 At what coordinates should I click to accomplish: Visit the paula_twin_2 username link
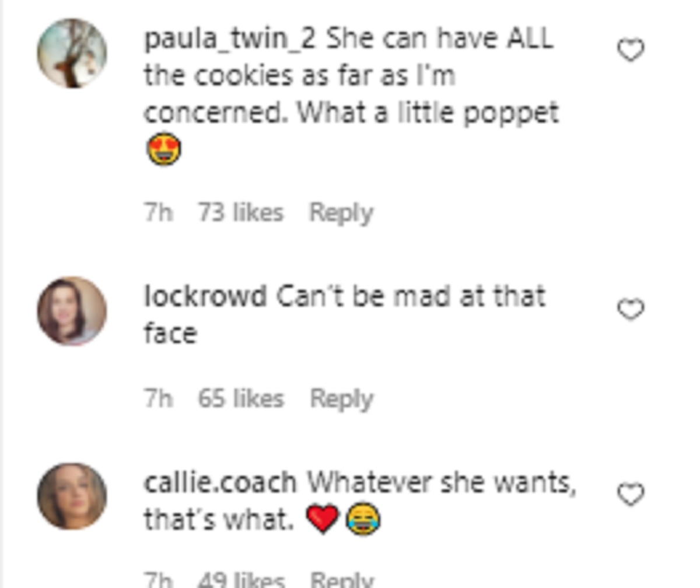point(230,40)
